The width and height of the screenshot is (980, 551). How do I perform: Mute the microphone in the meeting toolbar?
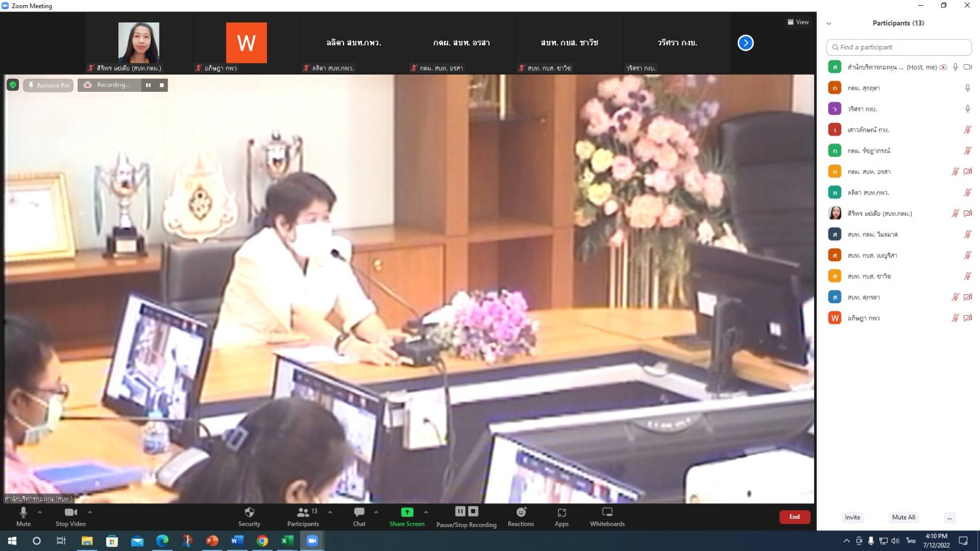(x=24, y=517)
